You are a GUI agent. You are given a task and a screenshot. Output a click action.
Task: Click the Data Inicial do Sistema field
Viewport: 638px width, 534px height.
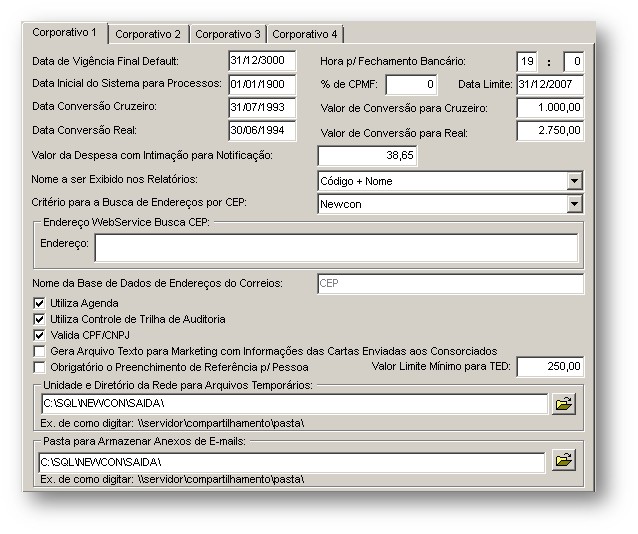click(262, 84)
